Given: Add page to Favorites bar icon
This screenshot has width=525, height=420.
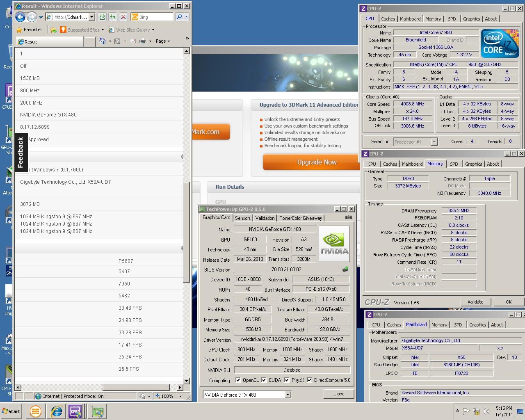Looking at the screenshot, I should [53, 30].
